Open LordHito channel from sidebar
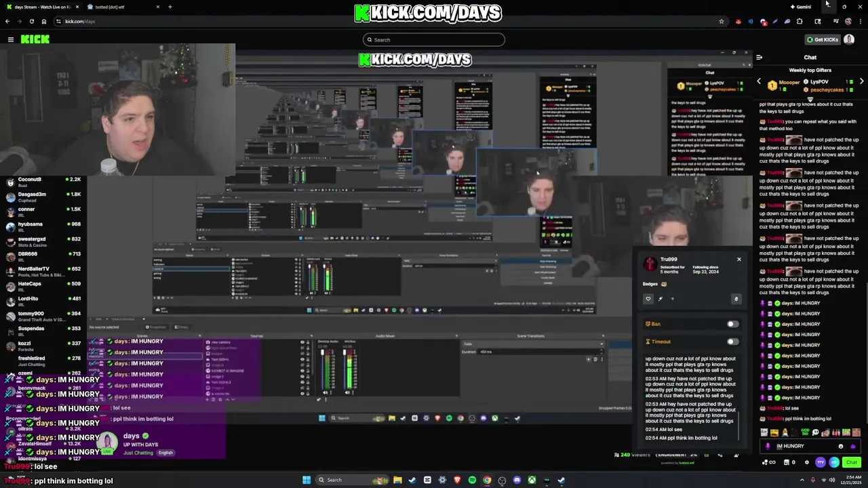Image resolution: width=868 pixels, height=488 pixels. pyautogui.click(x=43, y=302)
